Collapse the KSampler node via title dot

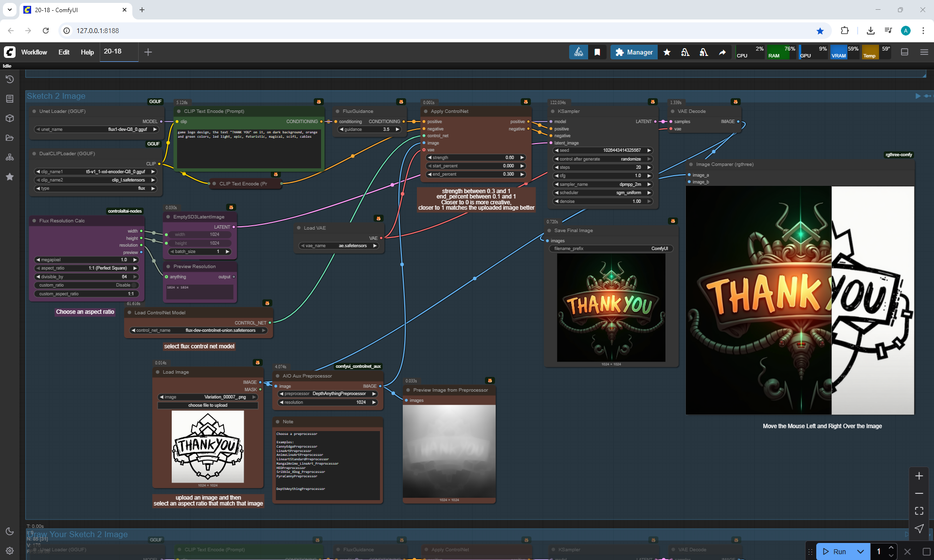(x=553, y=111)
